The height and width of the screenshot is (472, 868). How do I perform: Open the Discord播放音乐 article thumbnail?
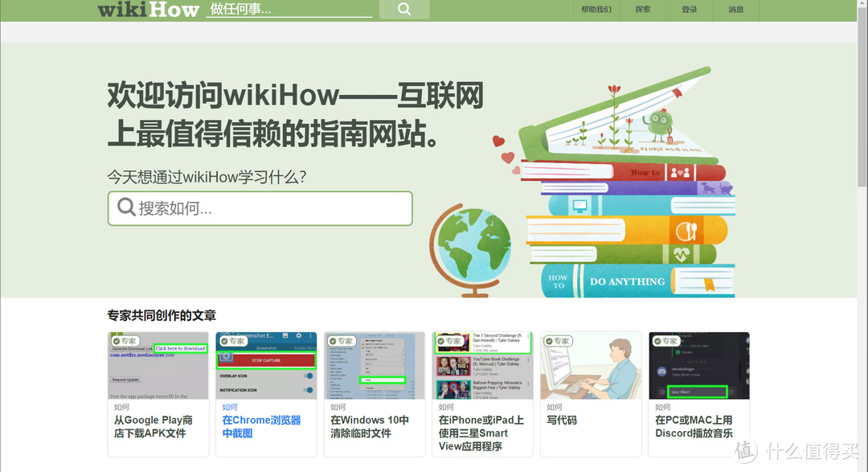point(699,366)
